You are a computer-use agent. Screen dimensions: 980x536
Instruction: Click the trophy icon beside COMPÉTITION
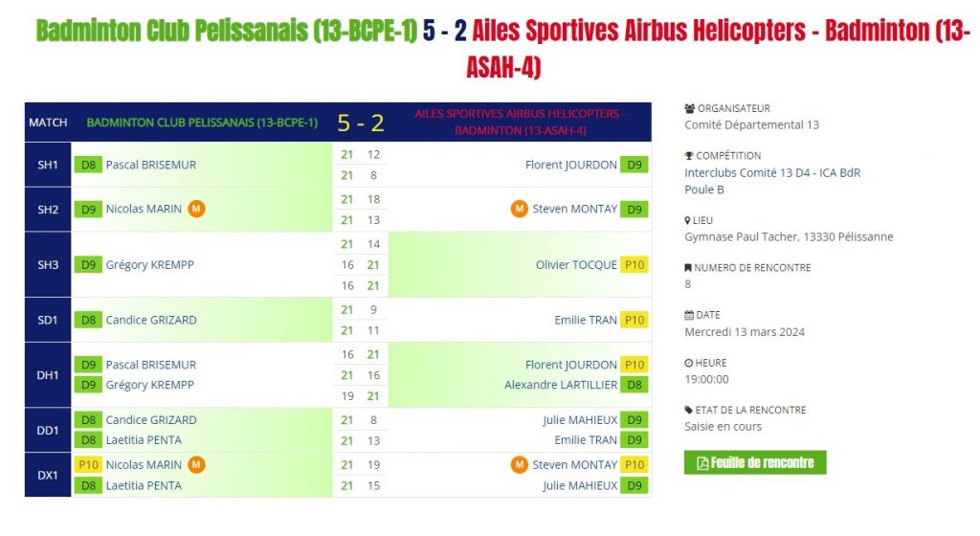pyautogui.click(x=689, y=156)
